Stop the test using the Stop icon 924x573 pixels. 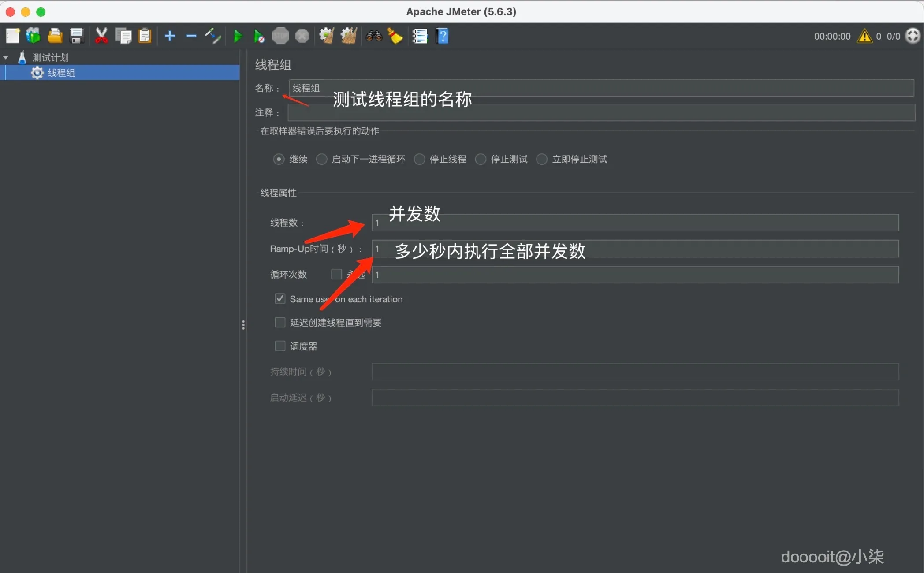pyautogui.click(x=281, y=36)
